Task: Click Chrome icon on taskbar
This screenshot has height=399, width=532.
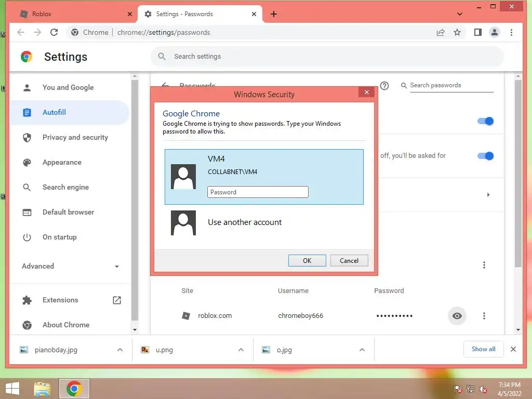Action: [74, 389]
